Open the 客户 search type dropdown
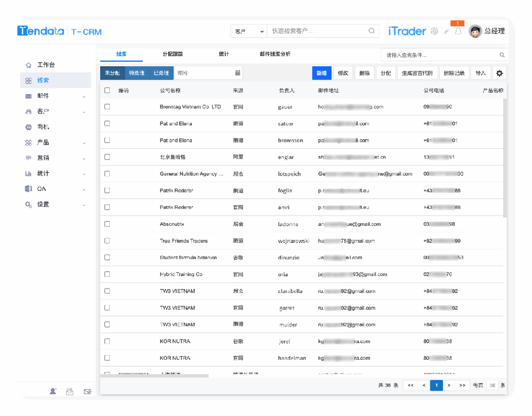This screenshot has width=532, height=416. click(249, 31)
